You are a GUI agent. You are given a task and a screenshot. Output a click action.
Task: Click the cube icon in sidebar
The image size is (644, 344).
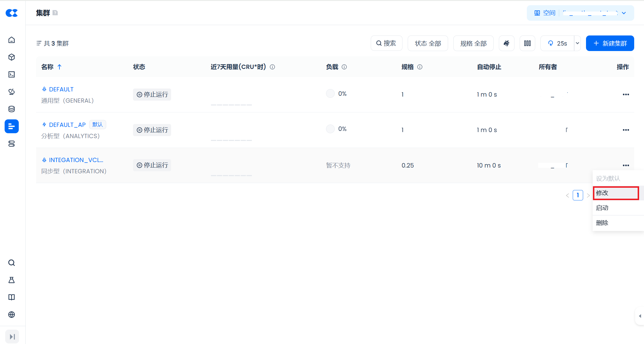pyautogui.click(x=12, y=57)
